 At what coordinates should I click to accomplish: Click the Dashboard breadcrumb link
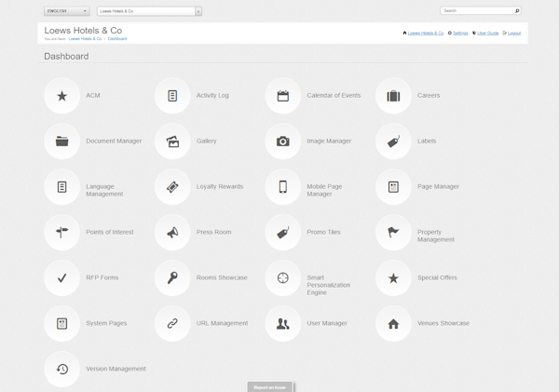117,39
